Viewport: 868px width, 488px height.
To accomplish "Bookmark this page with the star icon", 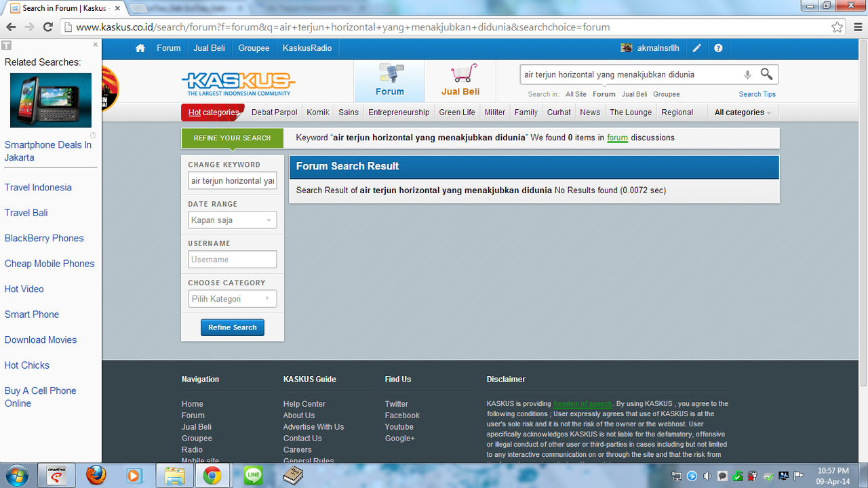I will click(837, 27).
